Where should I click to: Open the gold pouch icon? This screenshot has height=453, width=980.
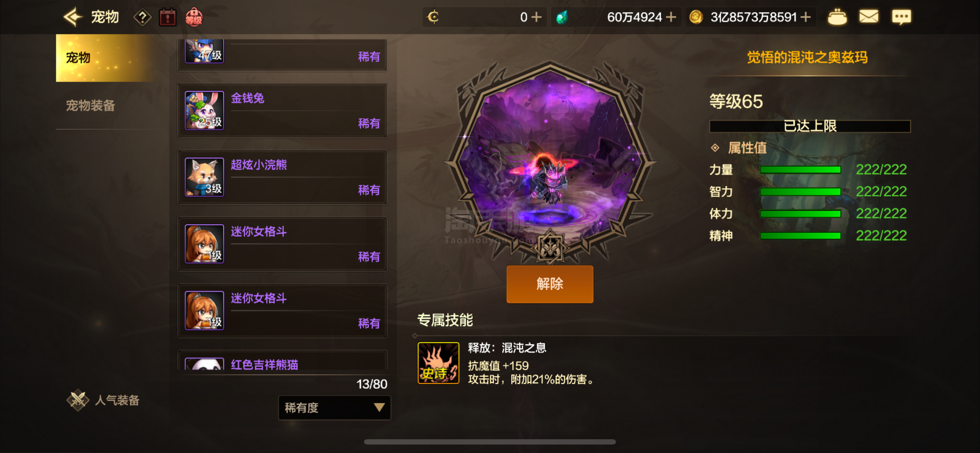pyautogui.click(x=837, y=17)
